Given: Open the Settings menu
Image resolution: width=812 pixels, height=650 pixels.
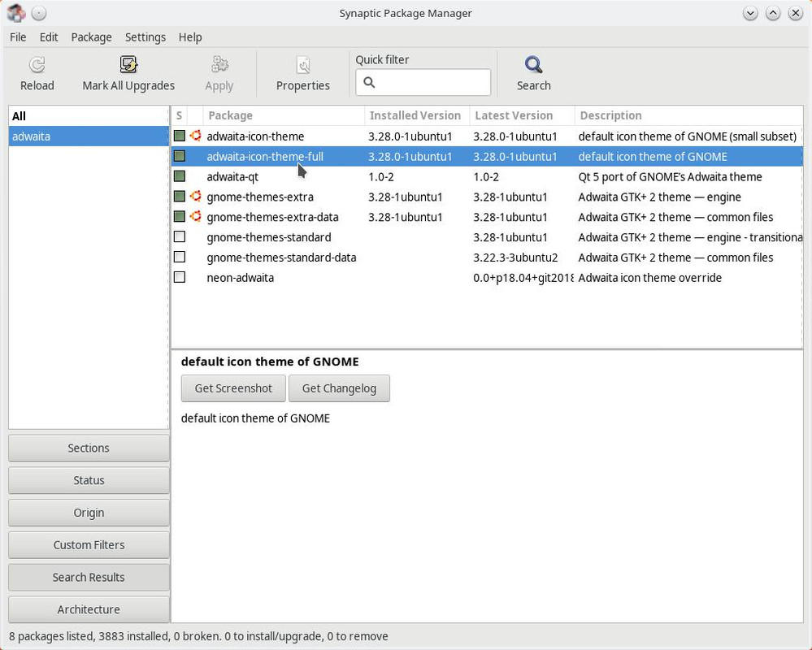Looking at the screenshot, I should (145, 37).
